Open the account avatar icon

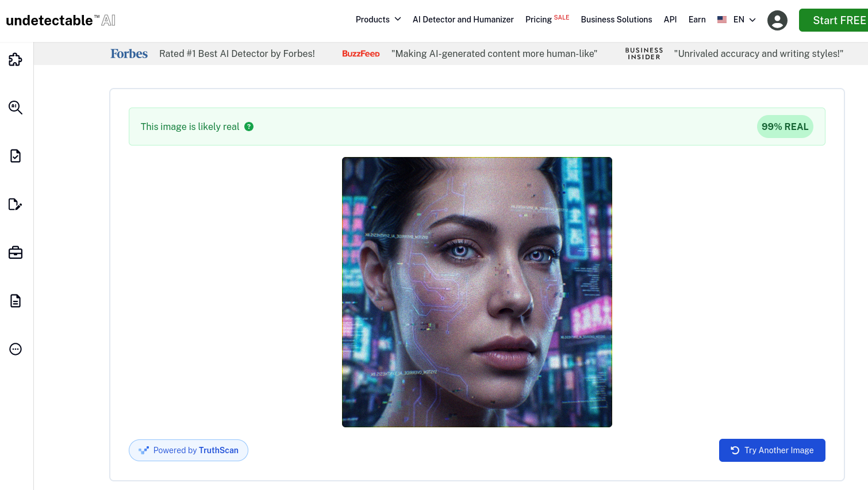tap(777, 20)
